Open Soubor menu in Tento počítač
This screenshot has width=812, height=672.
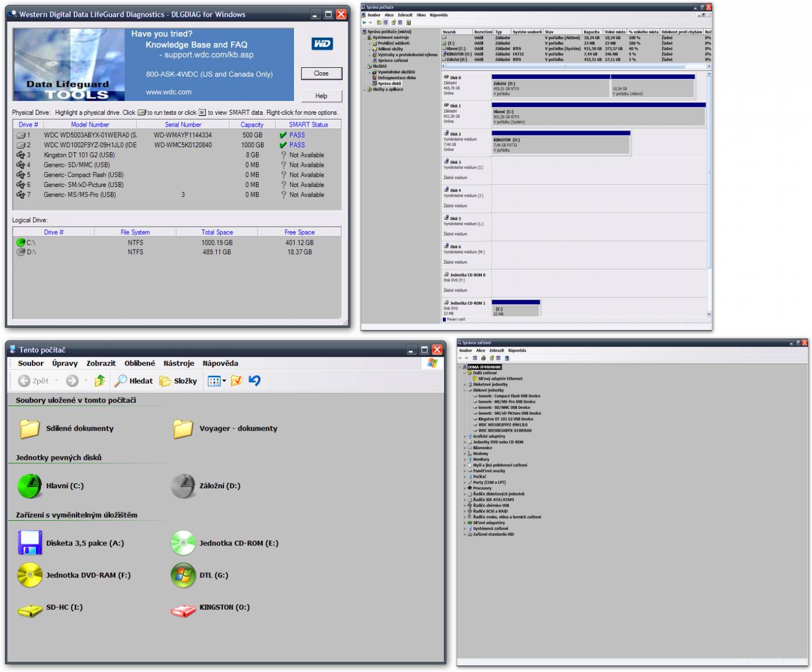[x=31, y=363]
